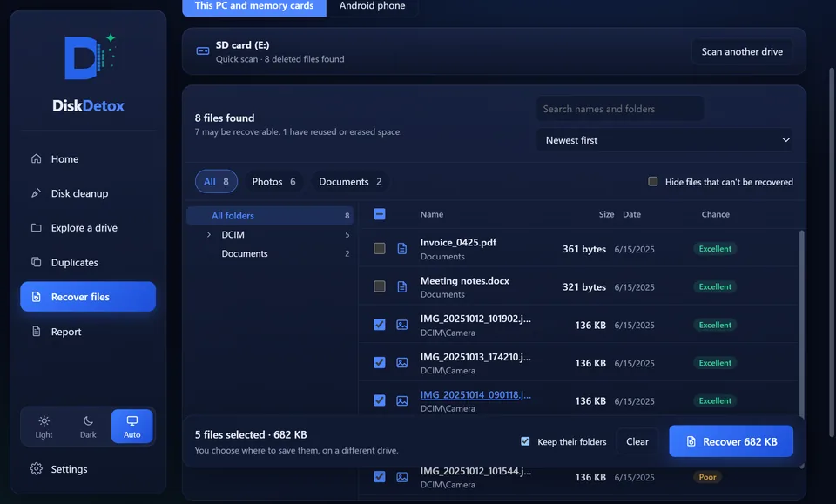This screenshot has height=504, width=836.
Task: Uncheck the IMG_20251012_101902 file checkbox
Action: (380, 325)
